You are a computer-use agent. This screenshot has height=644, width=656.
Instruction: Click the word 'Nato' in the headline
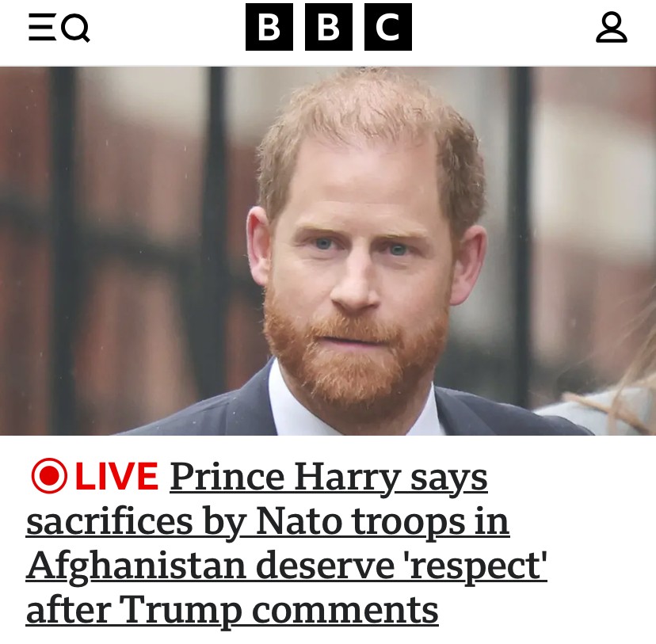coord(299,521)
